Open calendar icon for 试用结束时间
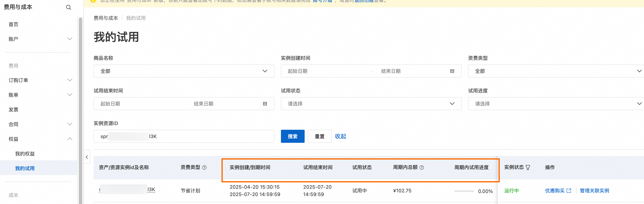 (x=265, y=104)
